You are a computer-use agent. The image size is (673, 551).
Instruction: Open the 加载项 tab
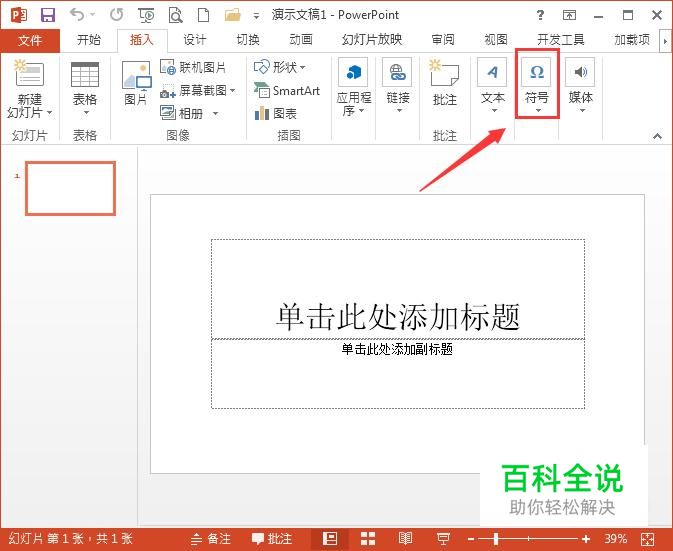[632, 40]
